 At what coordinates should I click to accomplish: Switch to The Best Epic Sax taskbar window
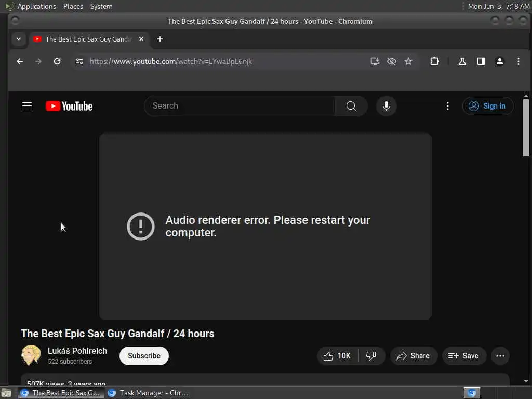tap(61, 393)
